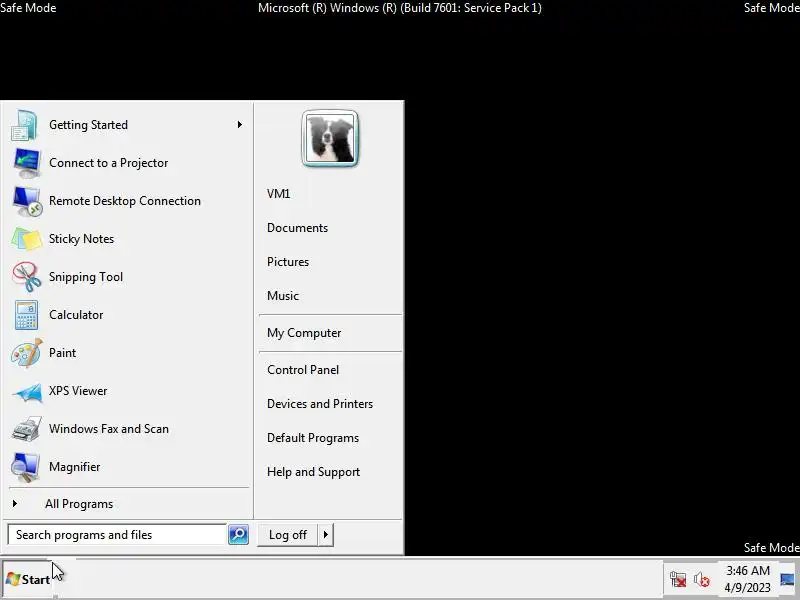The image size is (800, 600).
Task: Launch Remote Desktop Connection via its icon
Action: pyautogui.click(x=26, y=201)
